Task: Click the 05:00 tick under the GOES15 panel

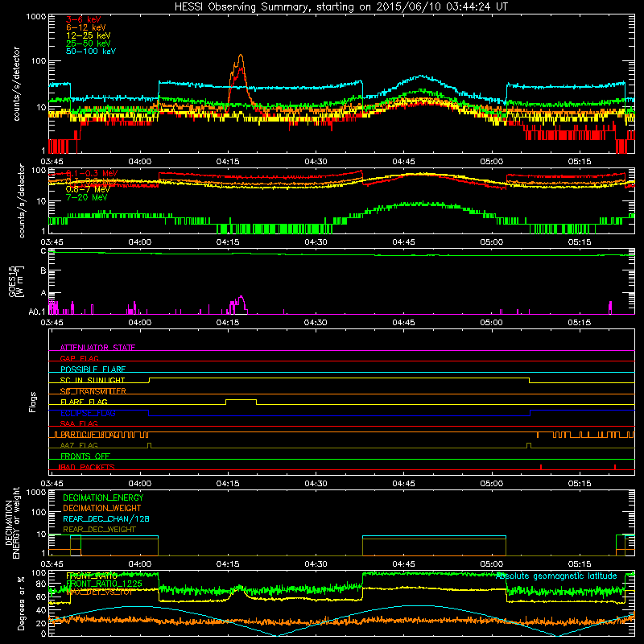Action: pos(491,323)
